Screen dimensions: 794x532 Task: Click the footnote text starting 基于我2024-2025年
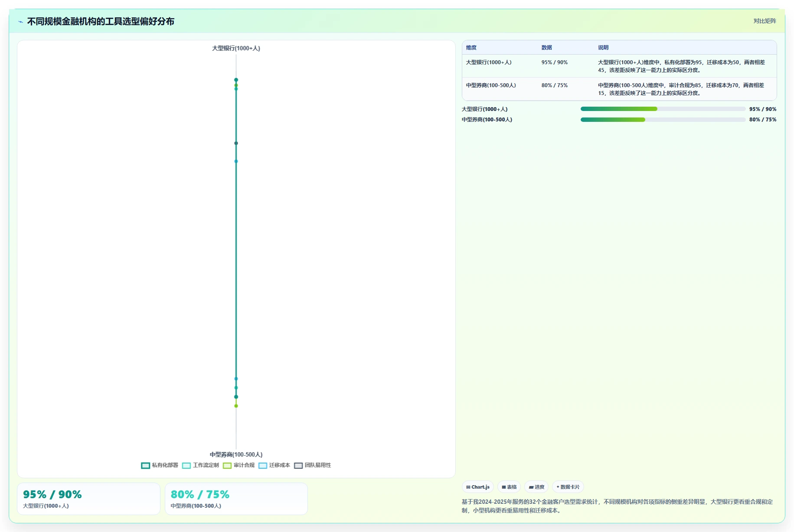click(617, 506)
